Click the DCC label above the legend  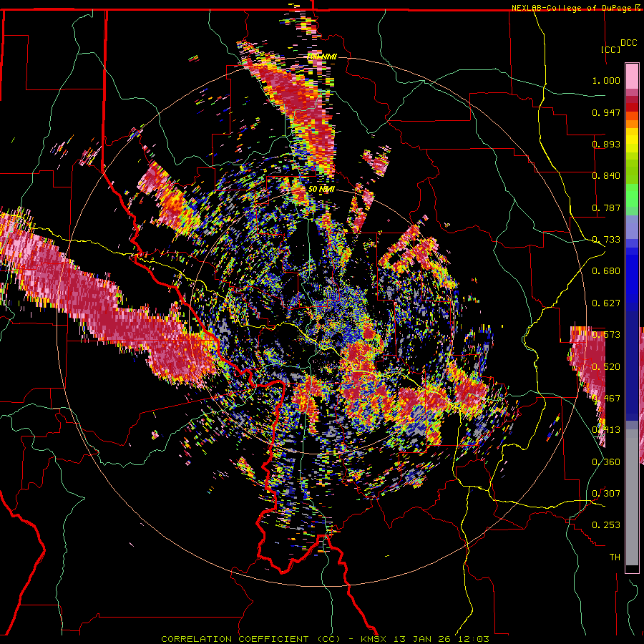point(628,43)
